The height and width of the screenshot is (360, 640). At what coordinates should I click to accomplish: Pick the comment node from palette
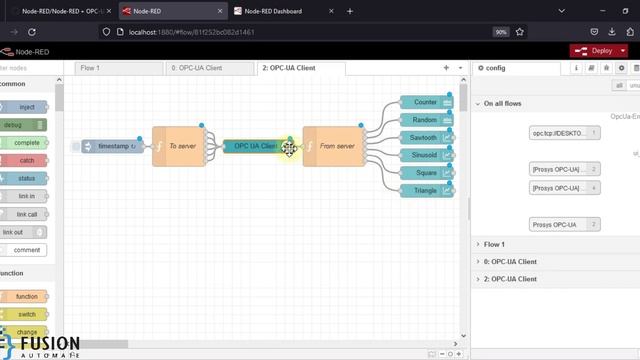click(24, 250)
